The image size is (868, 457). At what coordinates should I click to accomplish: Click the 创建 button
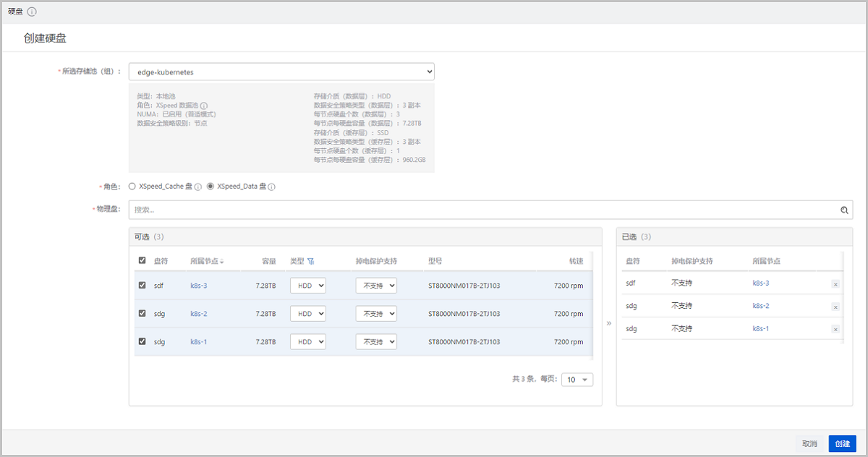click(x=842, y=443)
